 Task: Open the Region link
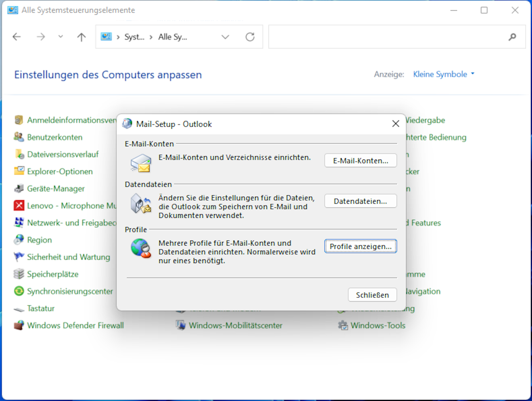[39, 240]
